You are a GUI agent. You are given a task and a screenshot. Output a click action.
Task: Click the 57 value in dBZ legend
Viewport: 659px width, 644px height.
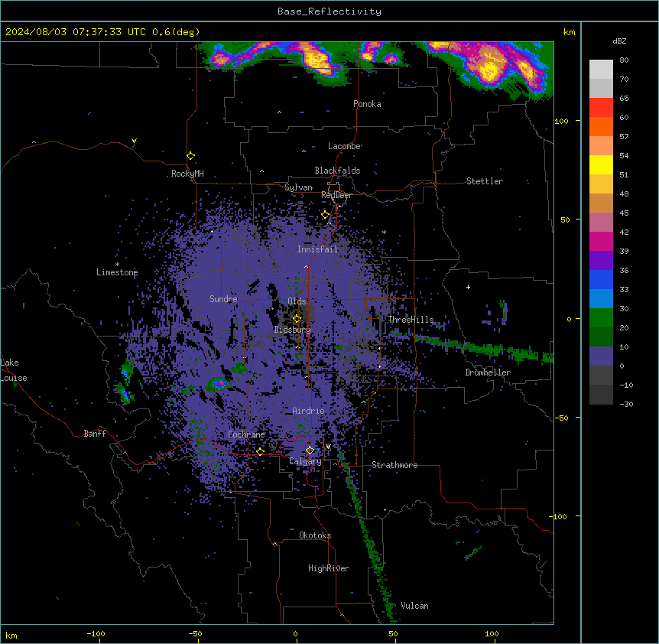pyautogui.click(x=624, y=137)
